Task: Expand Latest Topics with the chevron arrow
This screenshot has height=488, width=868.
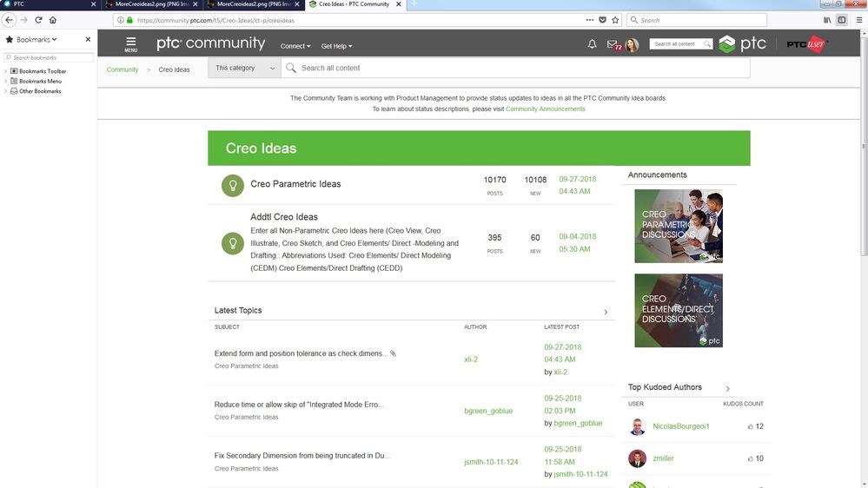Action: pos(606,312)
